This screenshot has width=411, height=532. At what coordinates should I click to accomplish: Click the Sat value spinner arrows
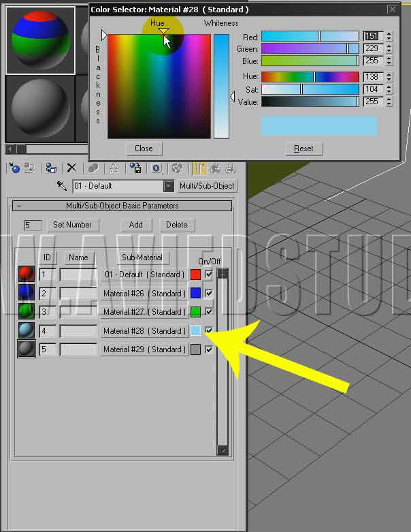point(389,89)
